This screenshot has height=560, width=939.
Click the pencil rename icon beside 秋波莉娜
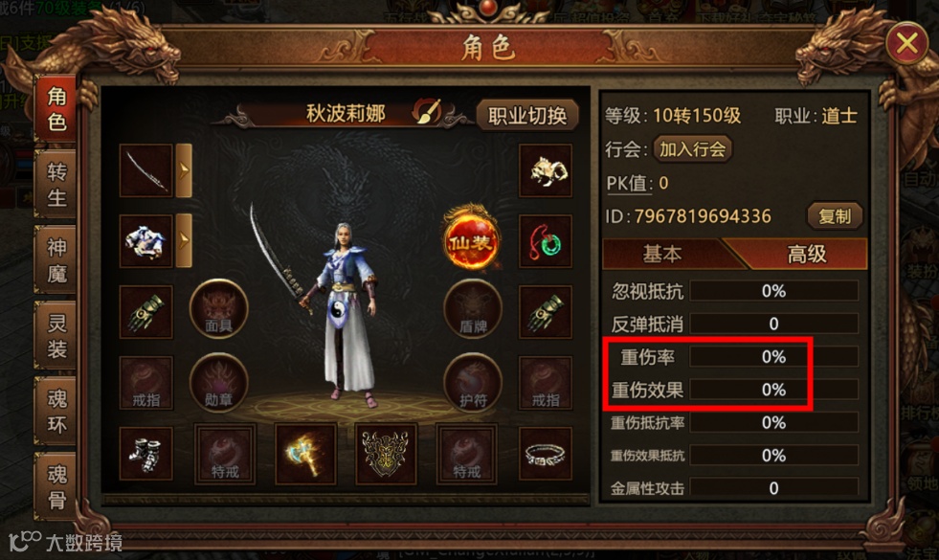point(426,112)
